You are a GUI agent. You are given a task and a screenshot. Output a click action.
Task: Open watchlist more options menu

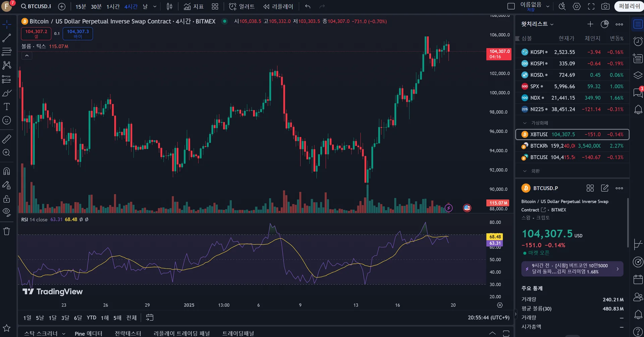[x=619, y=24]
